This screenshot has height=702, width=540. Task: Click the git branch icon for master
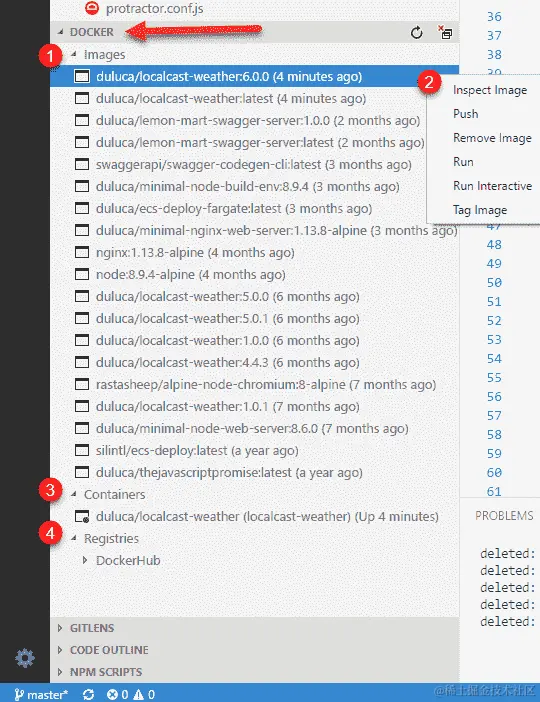[19, 694]
